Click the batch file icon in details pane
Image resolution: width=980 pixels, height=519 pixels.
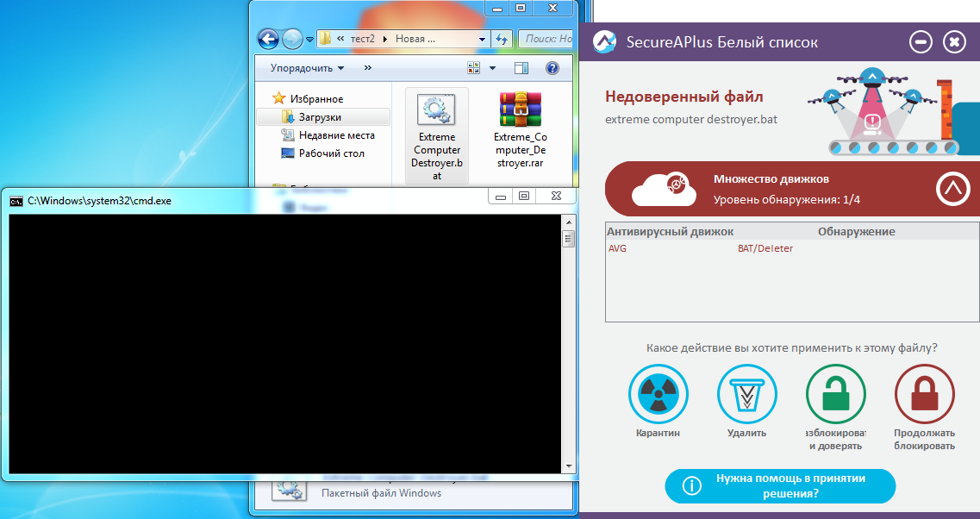(290, 491)
